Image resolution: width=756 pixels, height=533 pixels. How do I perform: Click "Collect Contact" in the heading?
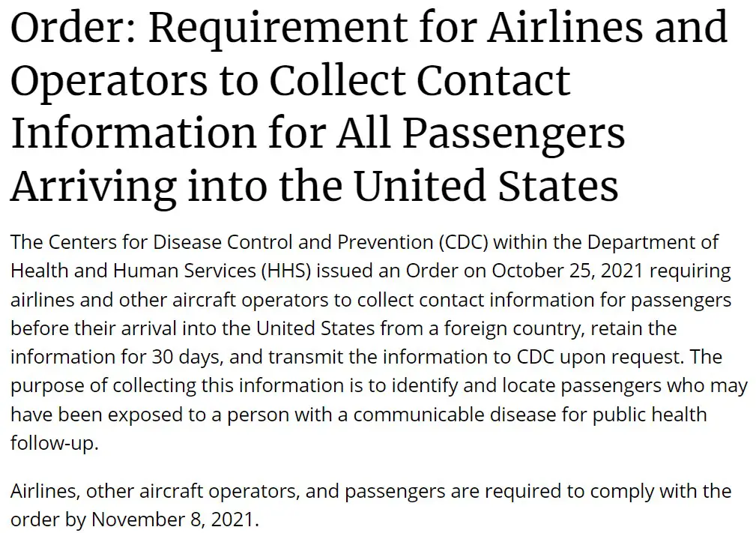point(420,80)
